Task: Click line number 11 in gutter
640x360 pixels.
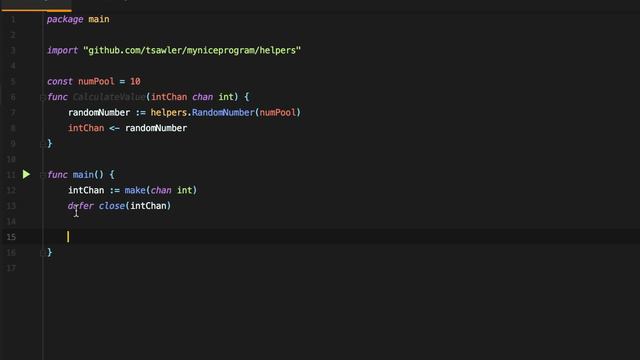Action: coord(11,175)
